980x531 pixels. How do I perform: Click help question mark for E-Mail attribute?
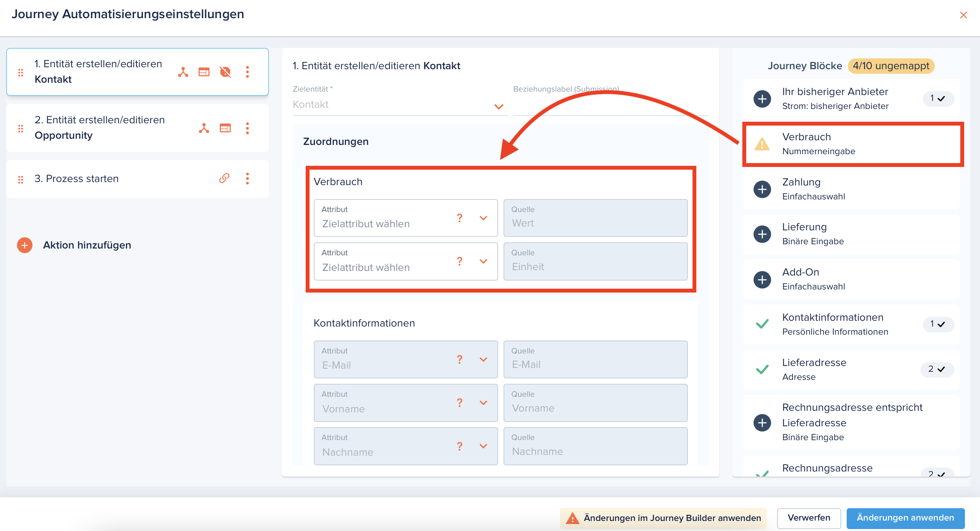459,359
